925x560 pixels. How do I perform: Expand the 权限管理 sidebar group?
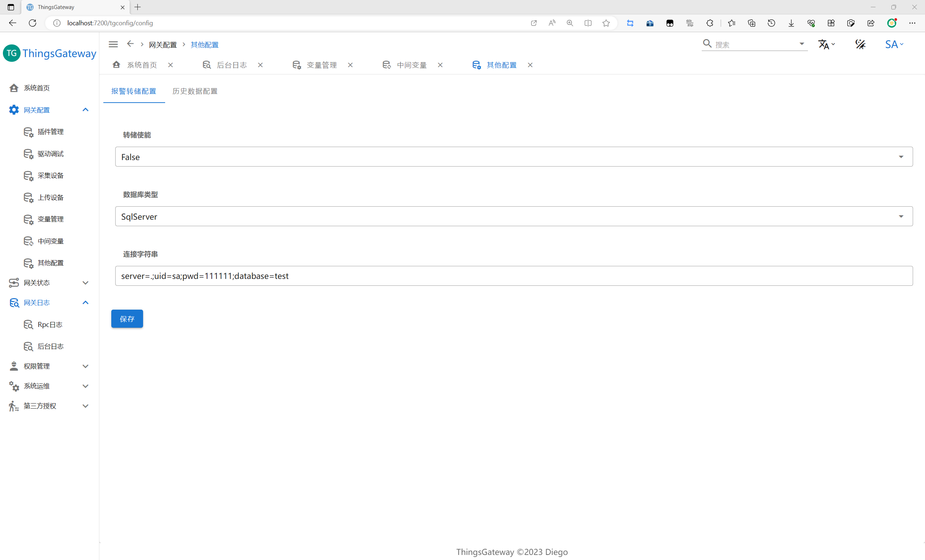click(85, 366)
